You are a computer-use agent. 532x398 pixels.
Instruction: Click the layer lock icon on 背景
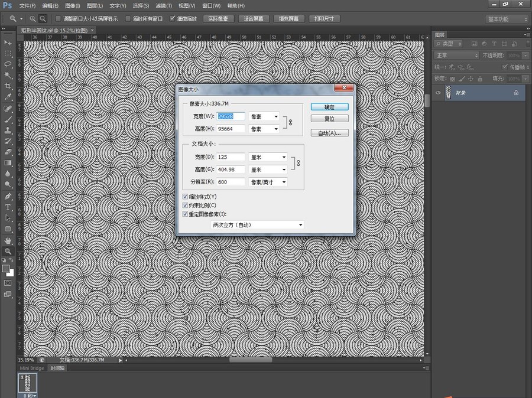516,93
